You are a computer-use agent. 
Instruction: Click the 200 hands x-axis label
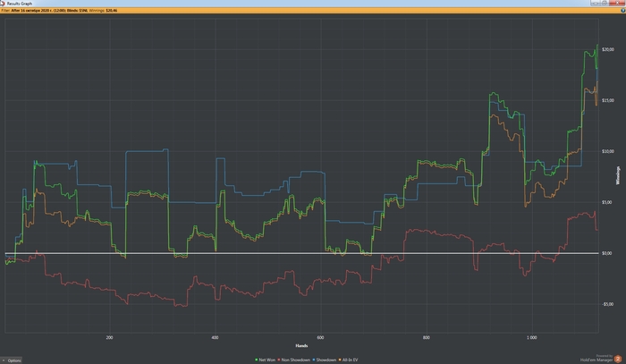109,338
